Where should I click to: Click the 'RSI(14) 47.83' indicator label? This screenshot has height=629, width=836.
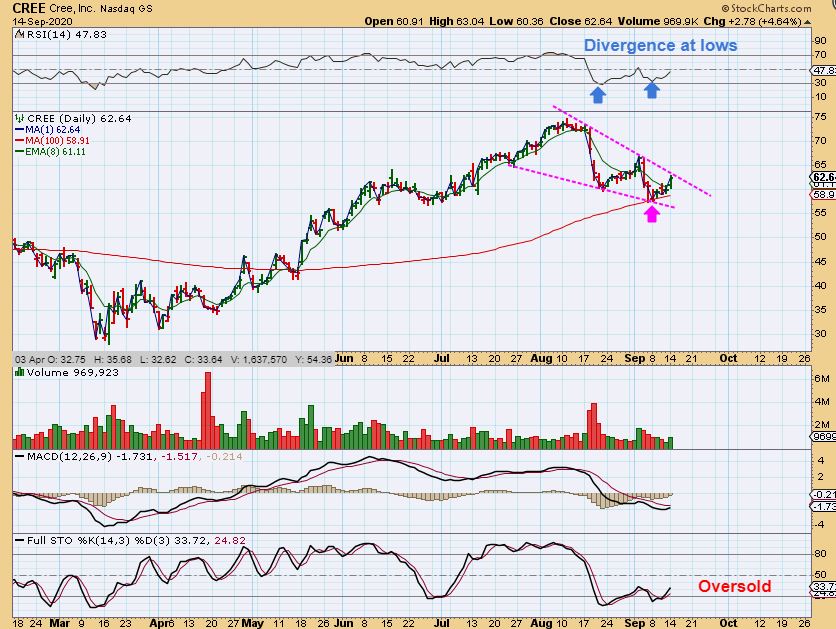pyautogui.click(x=67, y=34)
